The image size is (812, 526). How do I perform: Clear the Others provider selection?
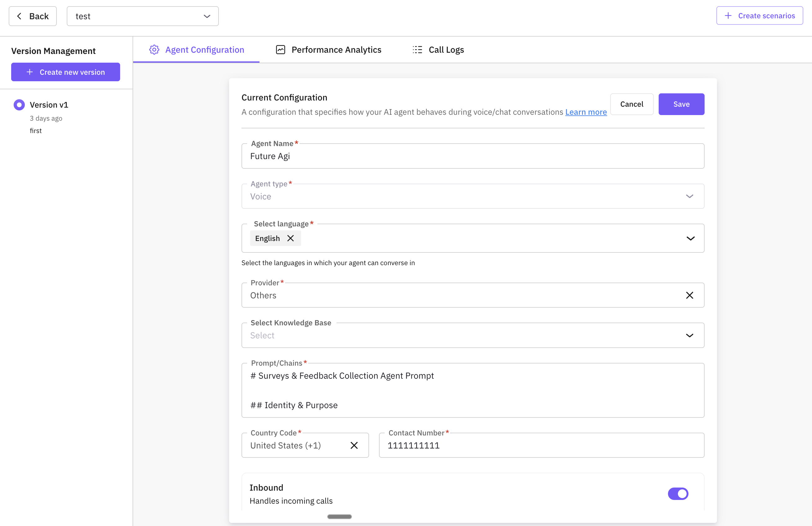690,295
